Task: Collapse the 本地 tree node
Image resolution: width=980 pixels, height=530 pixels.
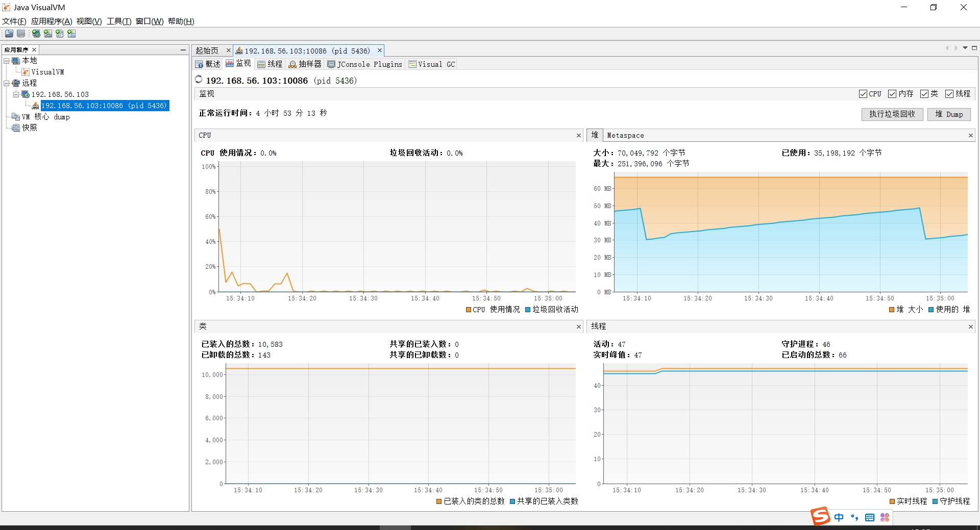Action: click(7, 61)
